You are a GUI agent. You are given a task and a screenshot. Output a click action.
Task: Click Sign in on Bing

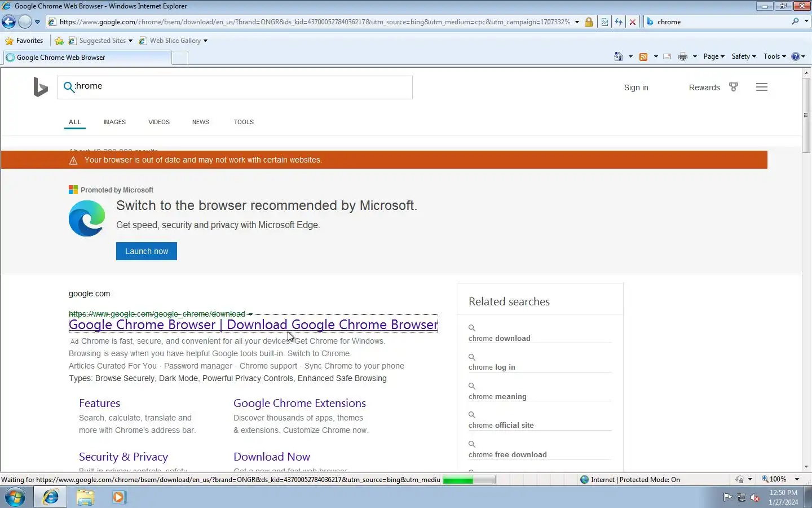(636, 87)
